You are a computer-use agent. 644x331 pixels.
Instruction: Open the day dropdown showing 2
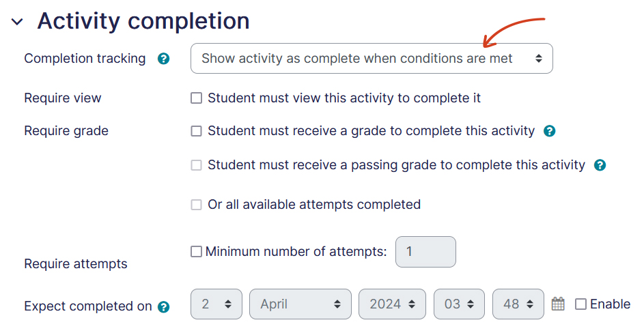pyautogui.click(x=216, y=304)
